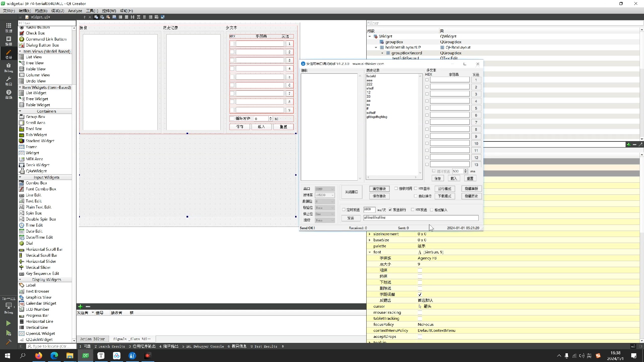Enable 自动换行 checkbox
Image resolution: width=644 pixels, height=362 pixels.
[x=416, y=196]
